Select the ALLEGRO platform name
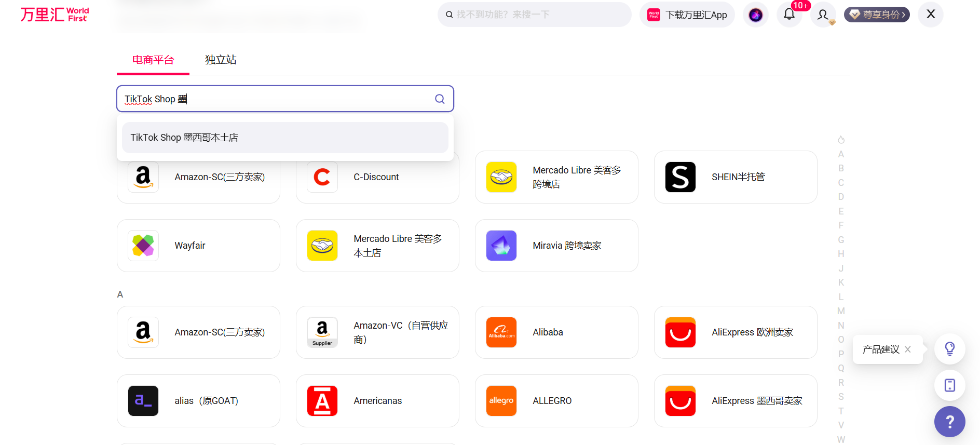 [x=552, y=401]
